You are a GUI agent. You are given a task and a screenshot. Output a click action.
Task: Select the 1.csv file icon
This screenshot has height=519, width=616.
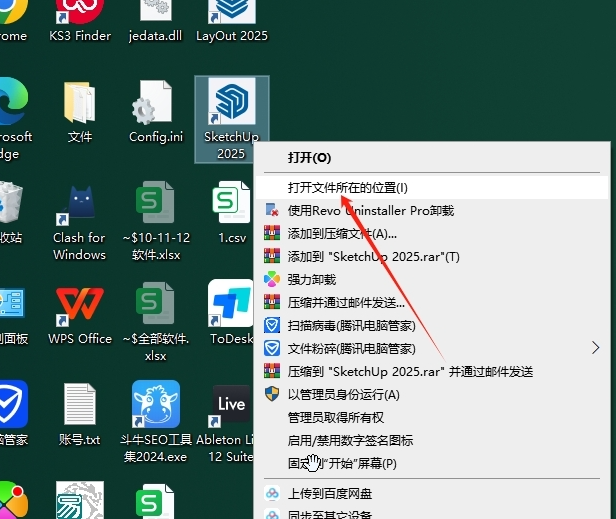point(232,212)
